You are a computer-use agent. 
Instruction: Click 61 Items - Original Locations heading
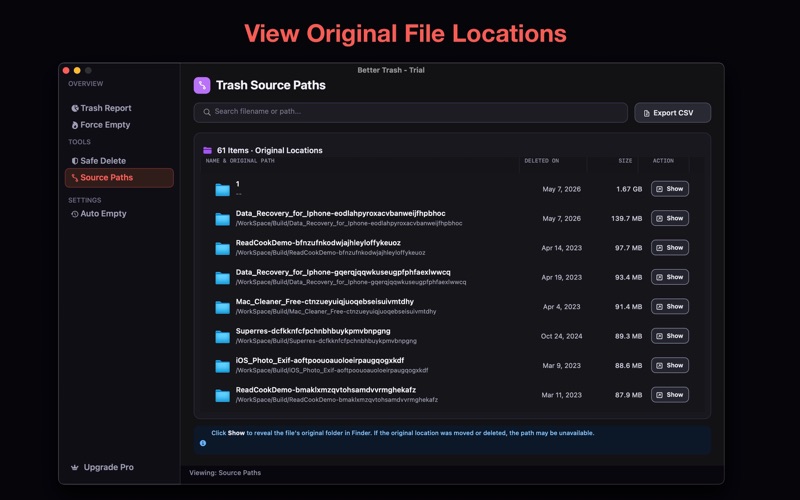(269, 151)
